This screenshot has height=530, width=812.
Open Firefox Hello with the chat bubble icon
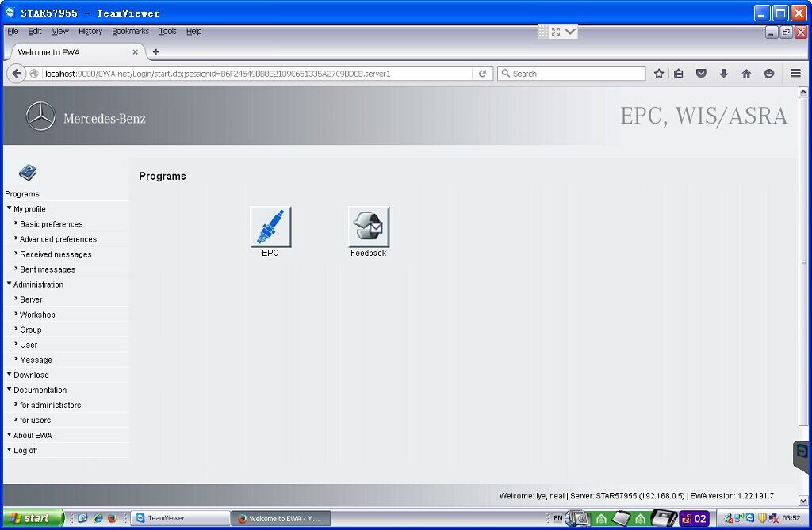click(768, 73)
